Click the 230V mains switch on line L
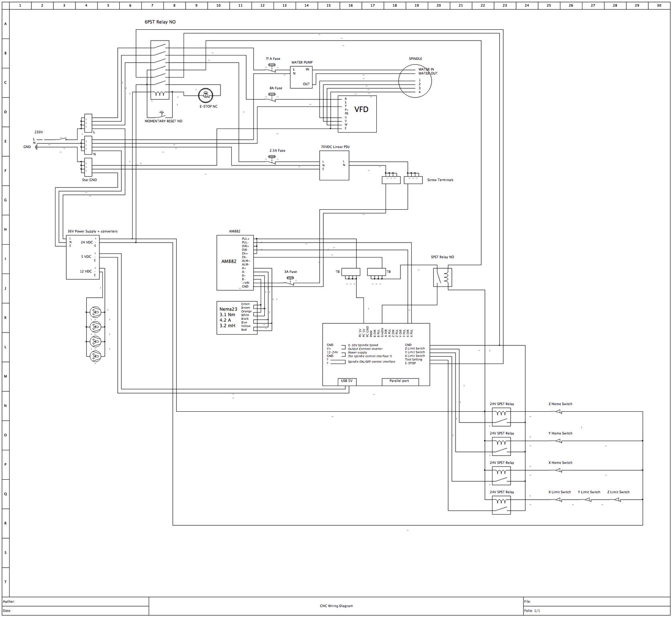The height and width of the screenshot is (617, 672). [x=61, y=139]
